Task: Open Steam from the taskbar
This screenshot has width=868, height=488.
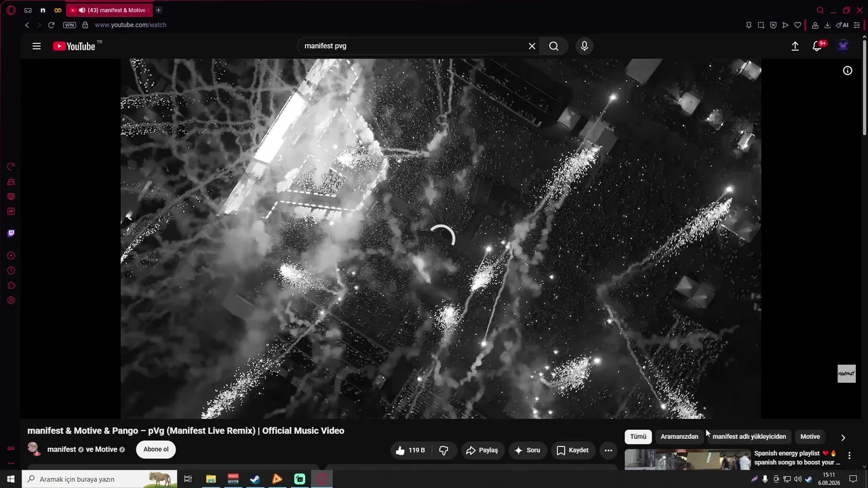Action: [255, 479]
